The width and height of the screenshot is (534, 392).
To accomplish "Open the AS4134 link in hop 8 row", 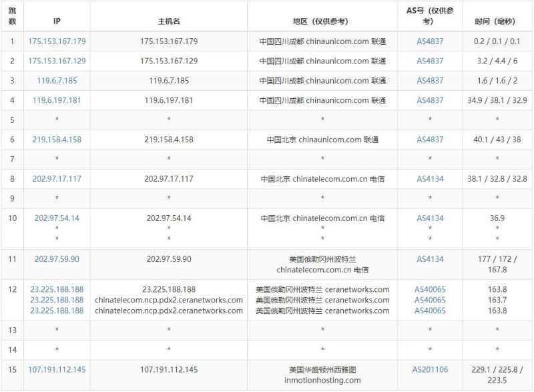I will coord(430,179).
